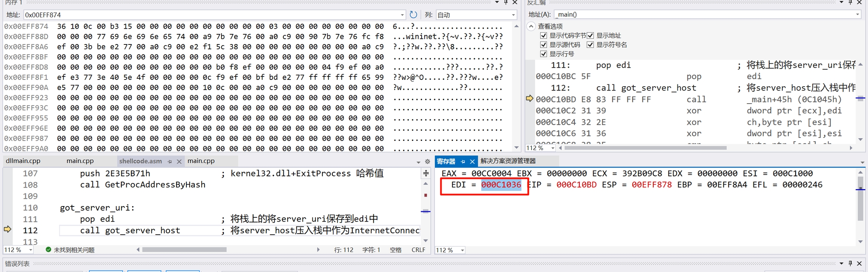The height and width of the screenshot is (272, 868).
Task: Click the green 未找到相关问题 status icon
Action: [48, 249]
